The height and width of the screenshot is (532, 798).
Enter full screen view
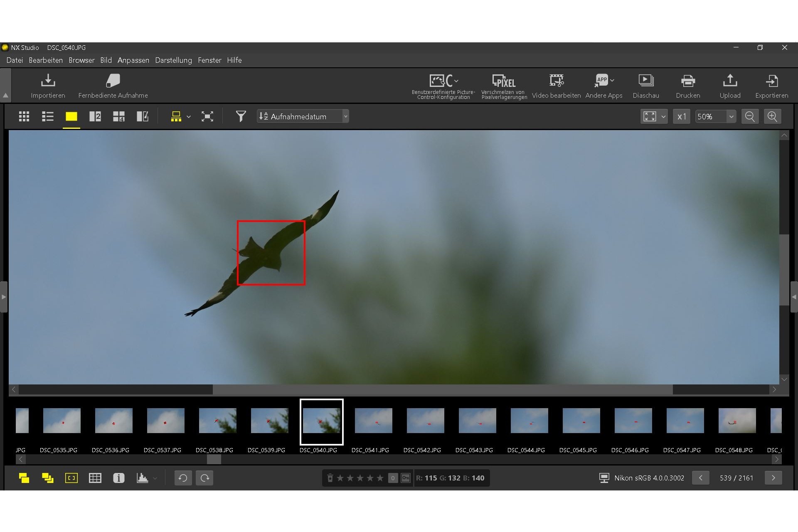coord(207,116)
